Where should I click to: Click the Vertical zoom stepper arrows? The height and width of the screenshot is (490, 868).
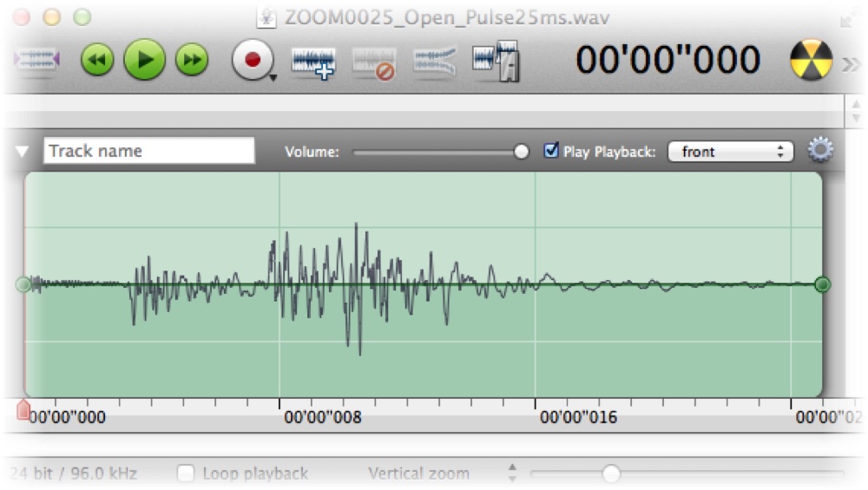click(513, 473)
